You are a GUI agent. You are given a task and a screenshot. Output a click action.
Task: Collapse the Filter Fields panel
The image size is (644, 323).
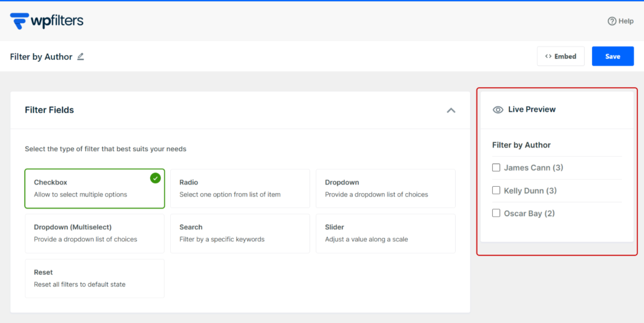pyautogui.click(x=451, y=111)
